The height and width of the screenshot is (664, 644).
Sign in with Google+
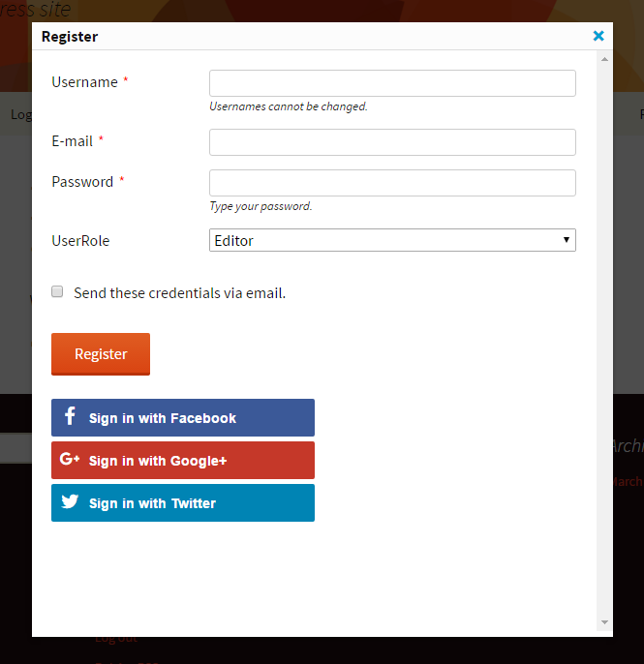(183, 461)
